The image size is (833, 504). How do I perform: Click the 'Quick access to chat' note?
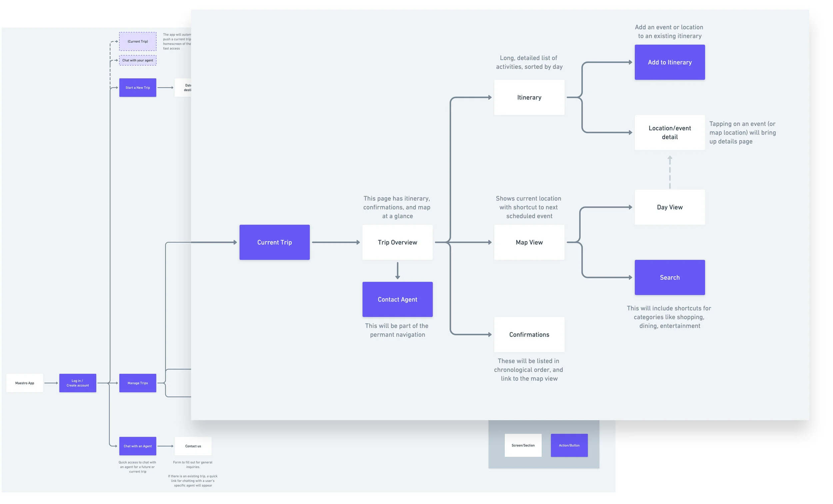137,467
